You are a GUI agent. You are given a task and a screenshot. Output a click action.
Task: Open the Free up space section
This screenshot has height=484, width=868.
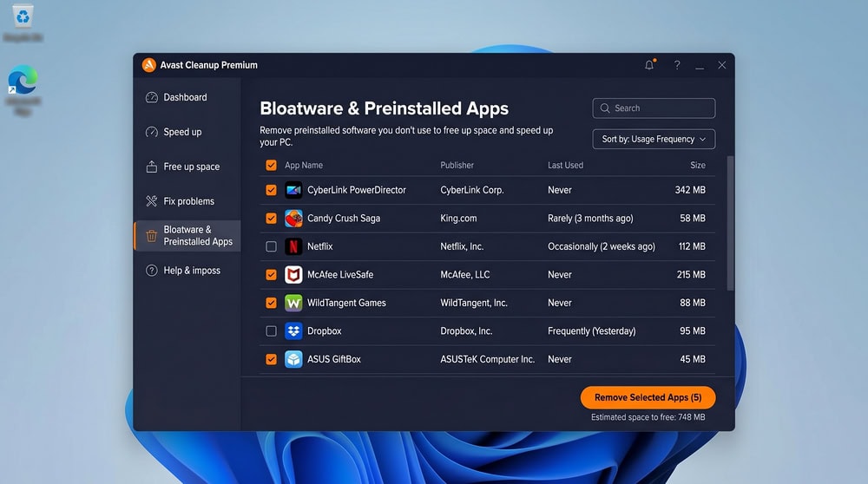187,167
